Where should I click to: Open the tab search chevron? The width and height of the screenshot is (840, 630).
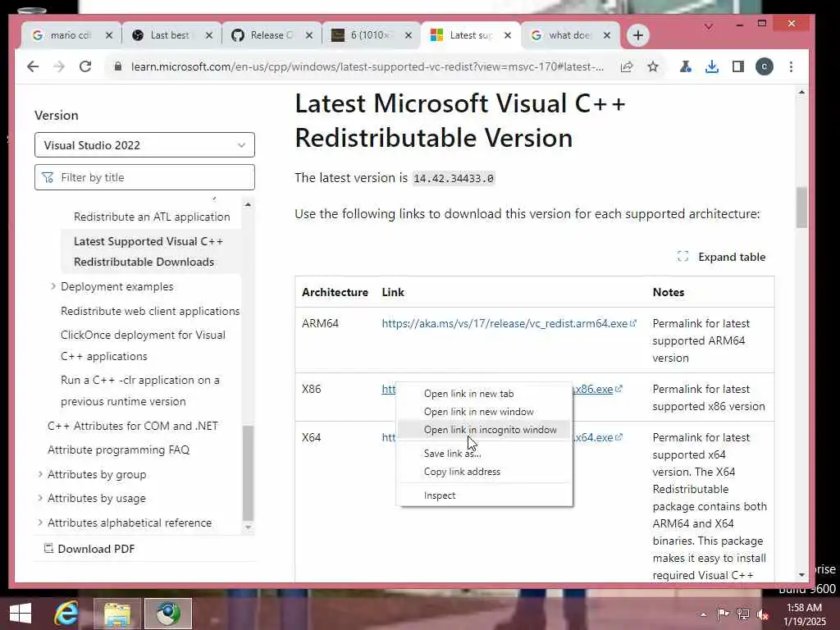(709, 25)
